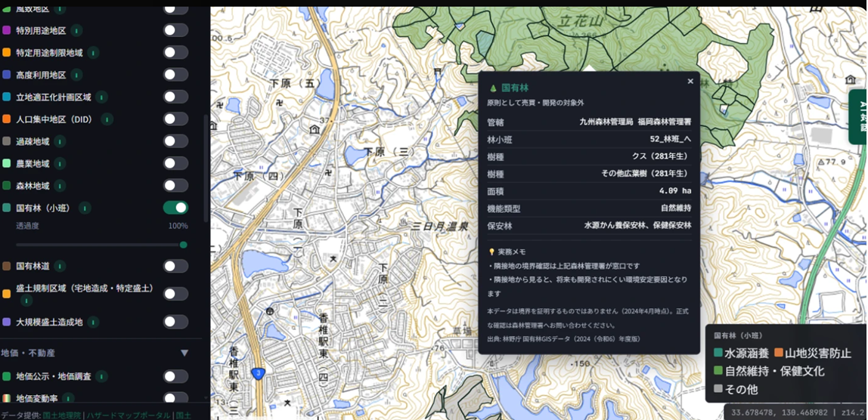Open the AI対話 side tab
868x420 pixels.
[x=858, y=116]
